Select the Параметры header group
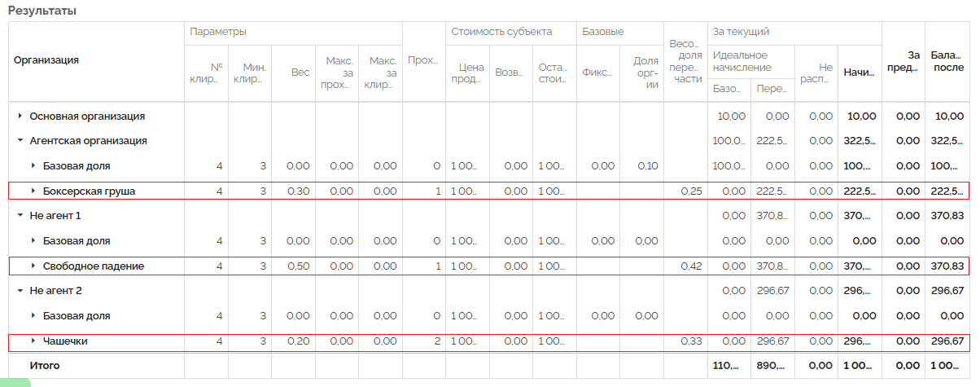980x387 pixels. click(218, 32)
